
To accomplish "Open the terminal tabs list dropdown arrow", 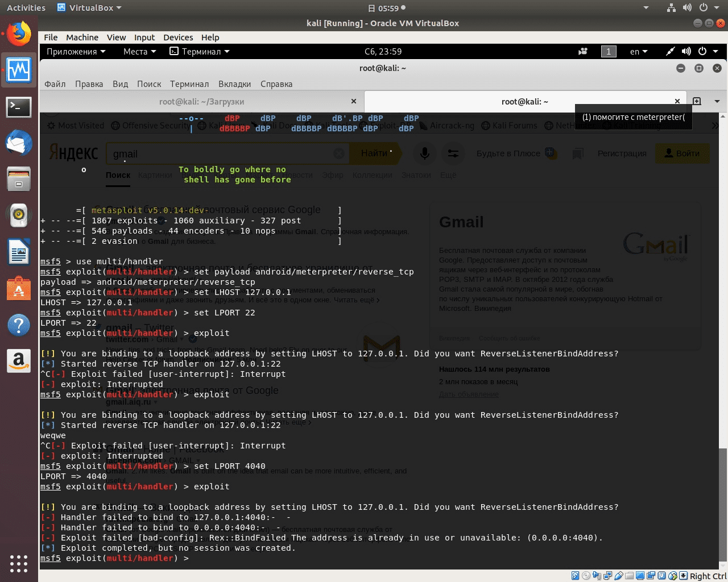I will click(x=717, y=101).
